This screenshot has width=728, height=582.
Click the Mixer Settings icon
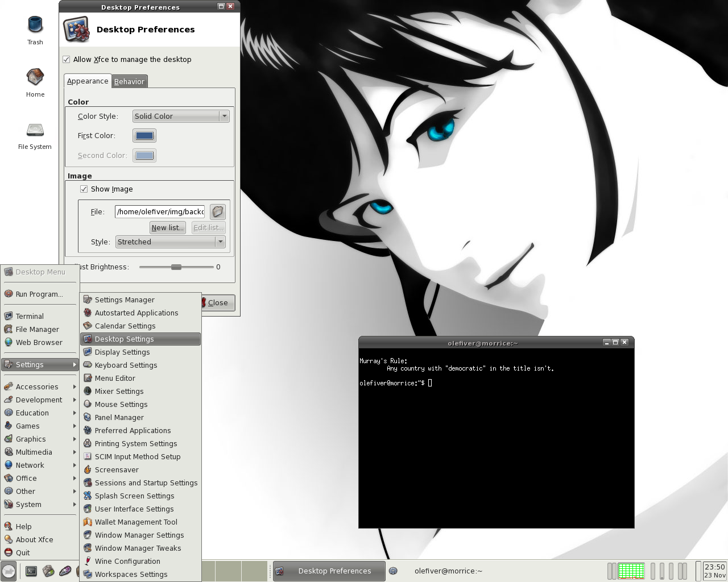click(x=88, y=391)
